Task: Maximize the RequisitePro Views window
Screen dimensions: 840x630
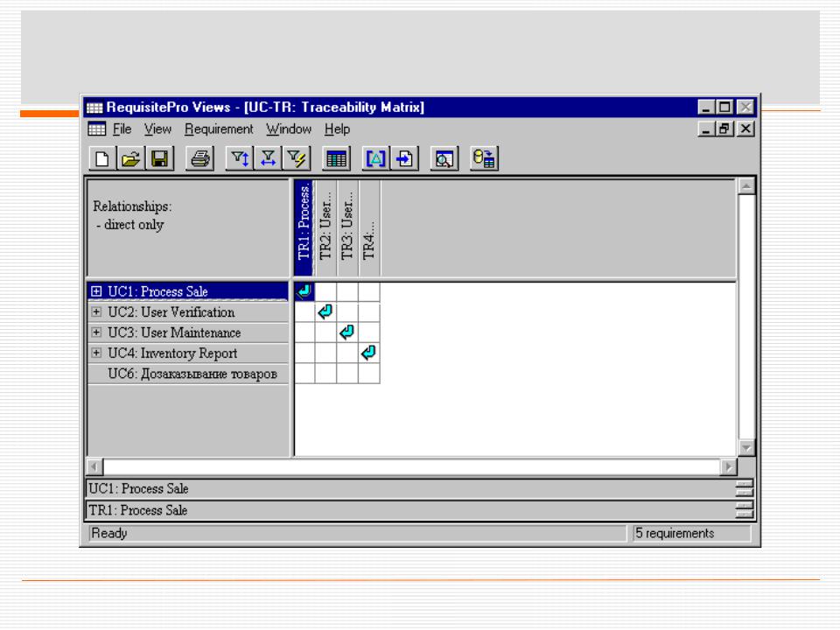Action: pyautogui.click(x=724, y=108)
